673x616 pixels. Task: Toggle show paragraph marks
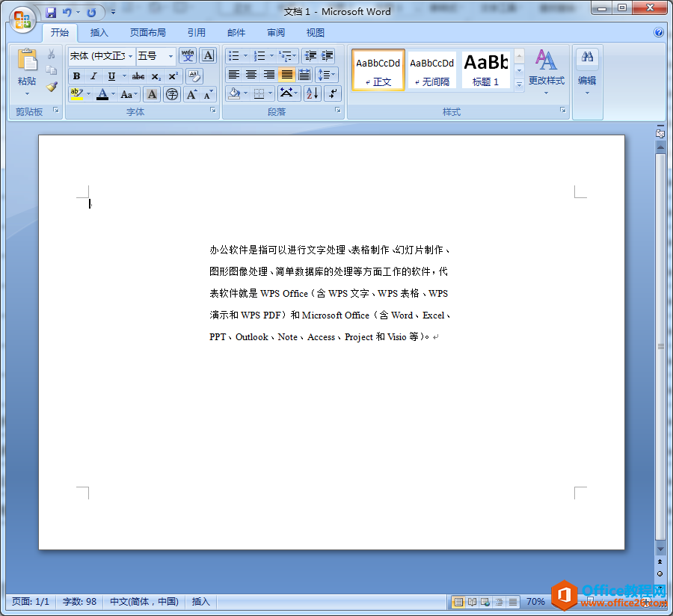pyautogui.click(x=333, y=93)
